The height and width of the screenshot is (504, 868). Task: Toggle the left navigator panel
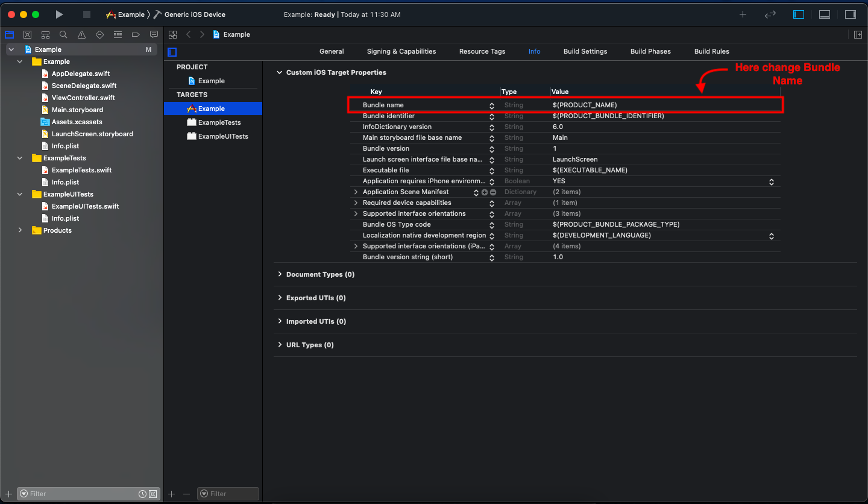(x=799, y=14)
